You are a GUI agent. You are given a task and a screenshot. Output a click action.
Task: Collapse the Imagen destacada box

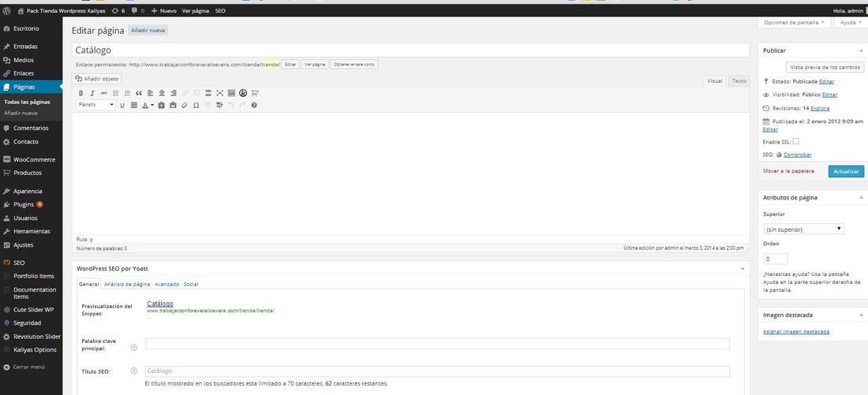click(x=860, y=315)
